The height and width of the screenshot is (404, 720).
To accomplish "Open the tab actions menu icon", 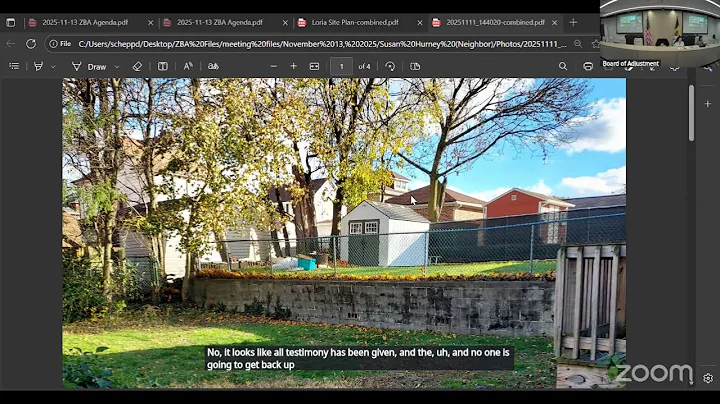I will click(11, 22).
